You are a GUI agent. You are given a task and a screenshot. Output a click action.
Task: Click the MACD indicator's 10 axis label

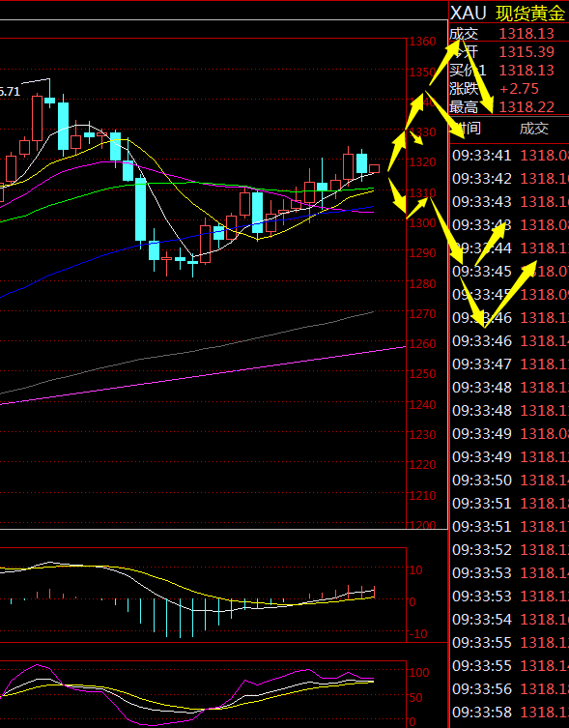click(415, 569)
